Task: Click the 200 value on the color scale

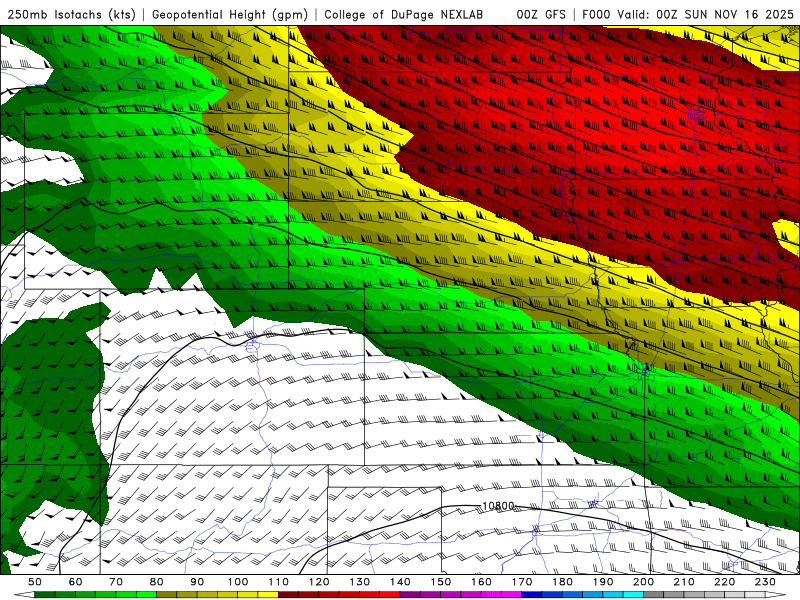Action: pyautogui.click(x=644, y=582)
